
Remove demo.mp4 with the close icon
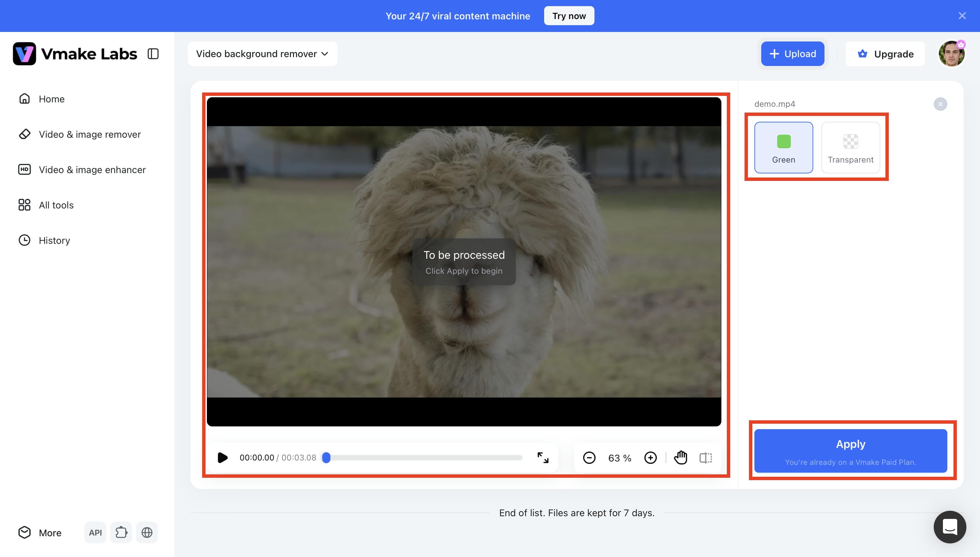(x=940, y=104)
